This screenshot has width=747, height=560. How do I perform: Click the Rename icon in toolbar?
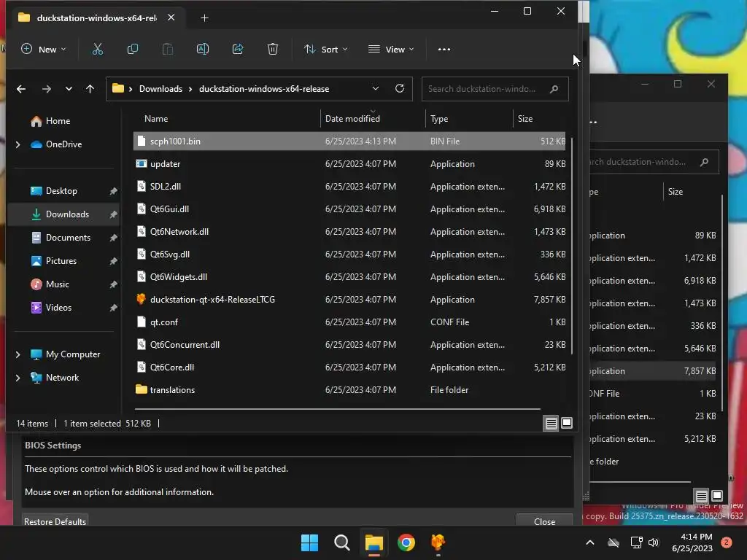tap(203, 49)
